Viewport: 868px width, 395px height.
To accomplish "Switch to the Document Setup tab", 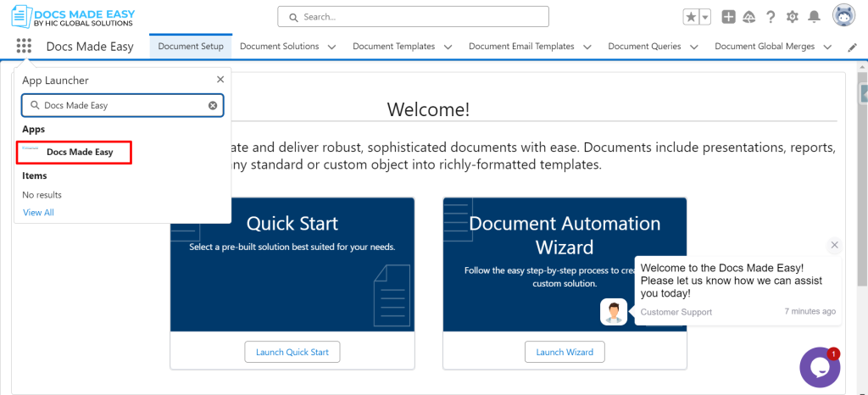I will 191,47.
